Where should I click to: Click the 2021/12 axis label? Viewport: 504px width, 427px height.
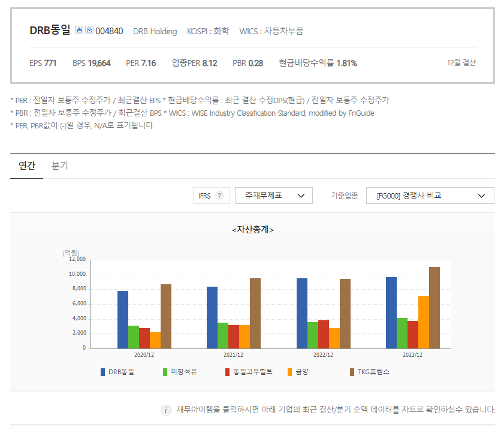(233, 355)
